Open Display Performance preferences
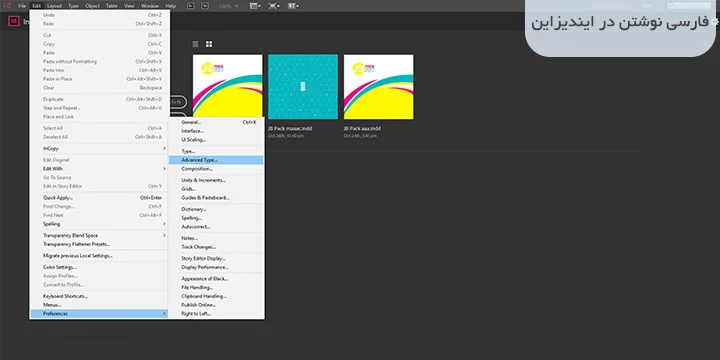The image size is (720, 360). pos(216,267)
